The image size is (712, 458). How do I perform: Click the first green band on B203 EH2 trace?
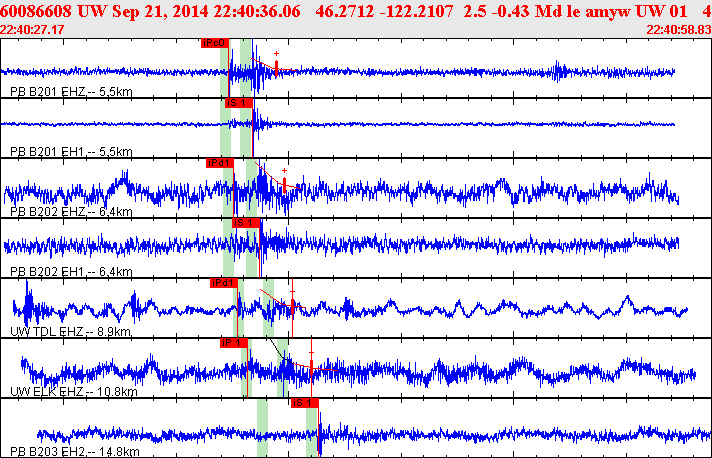click(262, 428)
